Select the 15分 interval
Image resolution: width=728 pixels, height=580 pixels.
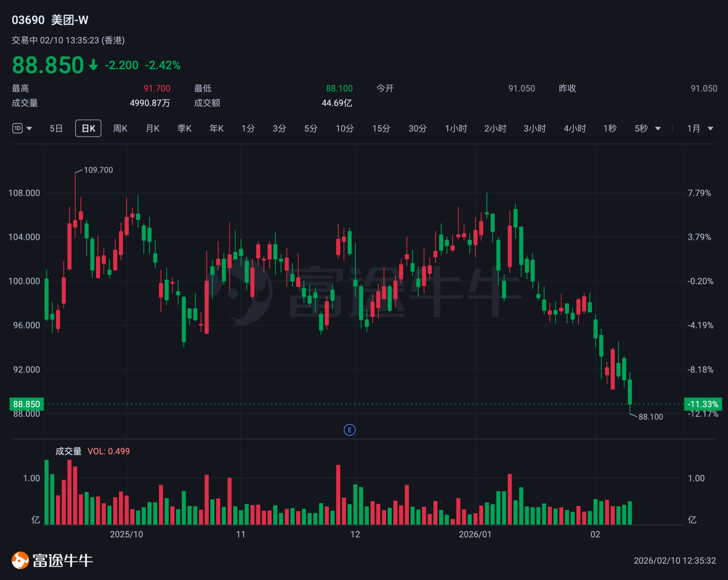click(381, 128)
